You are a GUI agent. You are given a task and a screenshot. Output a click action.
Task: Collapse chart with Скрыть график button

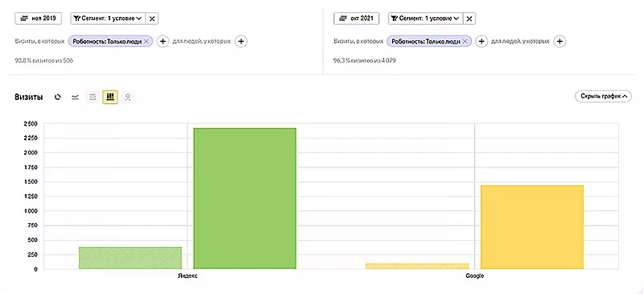[x=603, y=97]
